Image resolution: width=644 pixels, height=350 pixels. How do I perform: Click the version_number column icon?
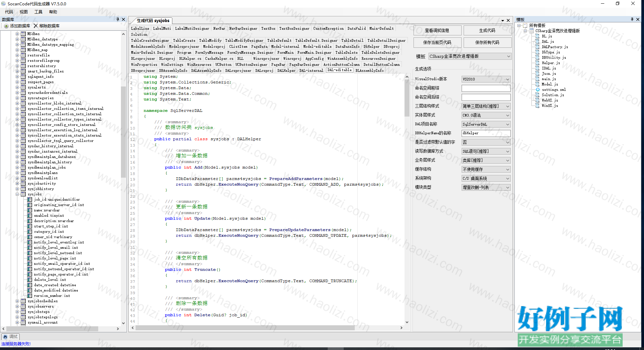pos(30,296)
